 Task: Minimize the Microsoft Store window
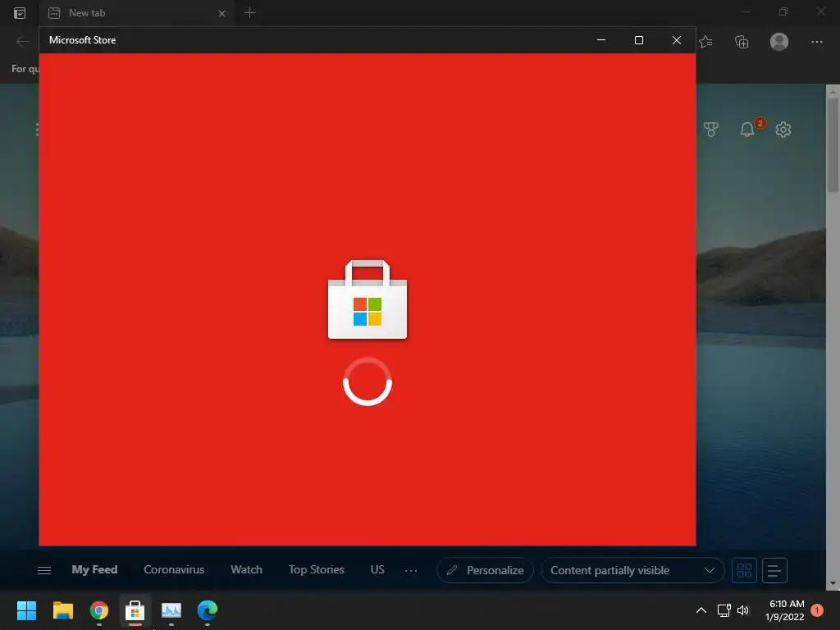[601, 40]
